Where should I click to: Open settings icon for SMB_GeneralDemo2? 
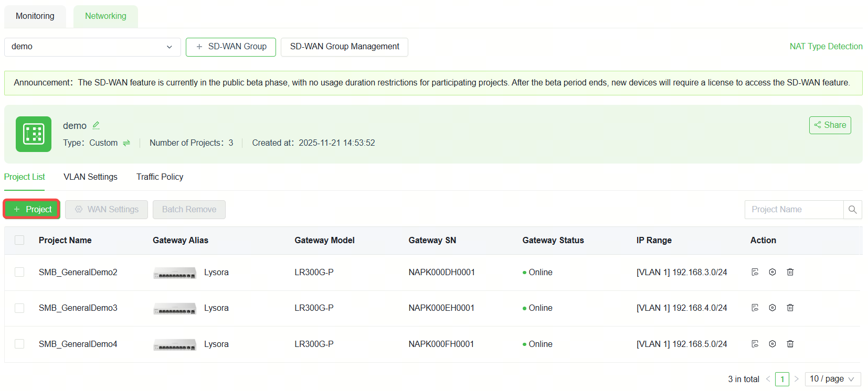(772, 272)
